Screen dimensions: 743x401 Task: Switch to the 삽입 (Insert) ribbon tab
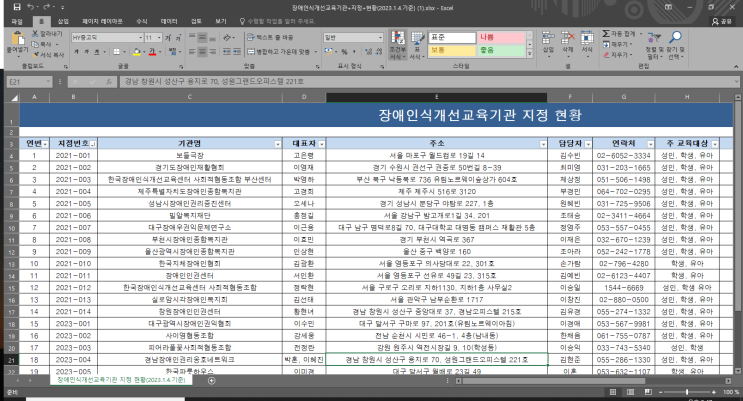(x=63, y=21)
